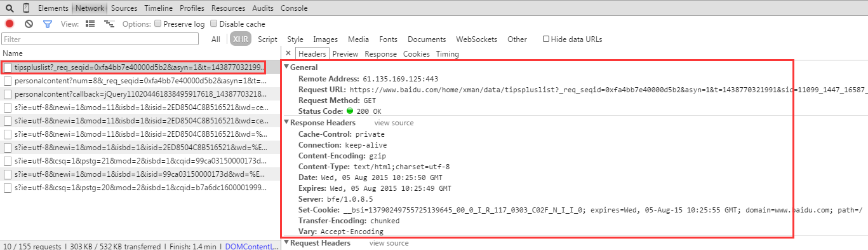Open the Resources panel
868x250 pixels.
point(227,8)
